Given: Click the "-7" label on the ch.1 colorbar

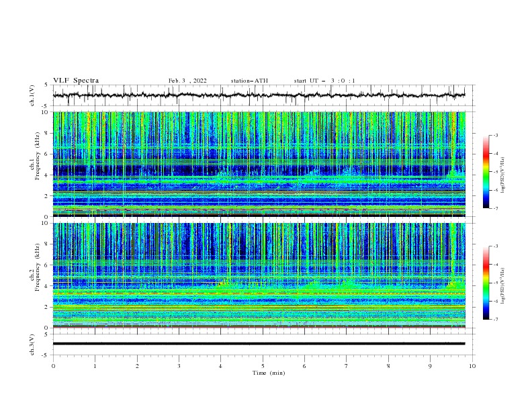Looking at the screenshot, I should point(495,209).
